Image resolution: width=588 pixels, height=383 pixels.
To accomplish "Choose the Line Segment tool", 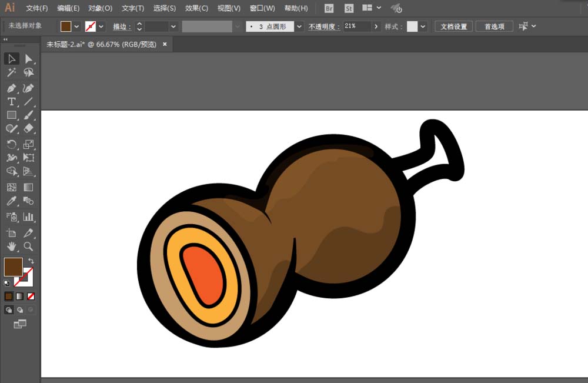I will point(28,102).
